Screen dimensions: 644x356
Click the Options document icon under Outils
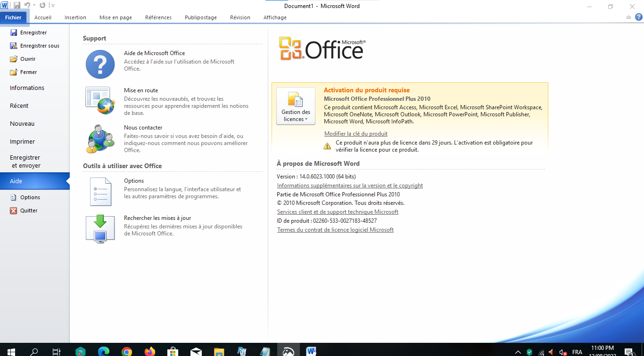pyautogui.click(x=100, y=192)
